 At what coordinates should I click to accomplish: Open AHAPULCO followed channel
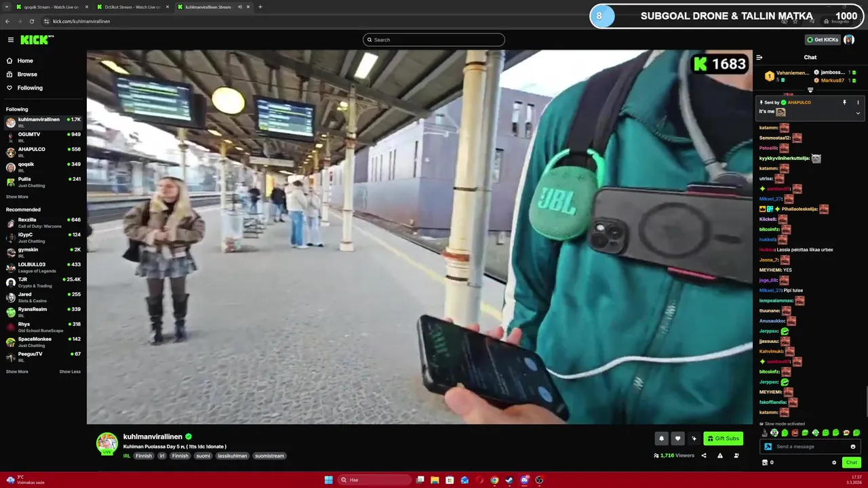tap(43, 152)
